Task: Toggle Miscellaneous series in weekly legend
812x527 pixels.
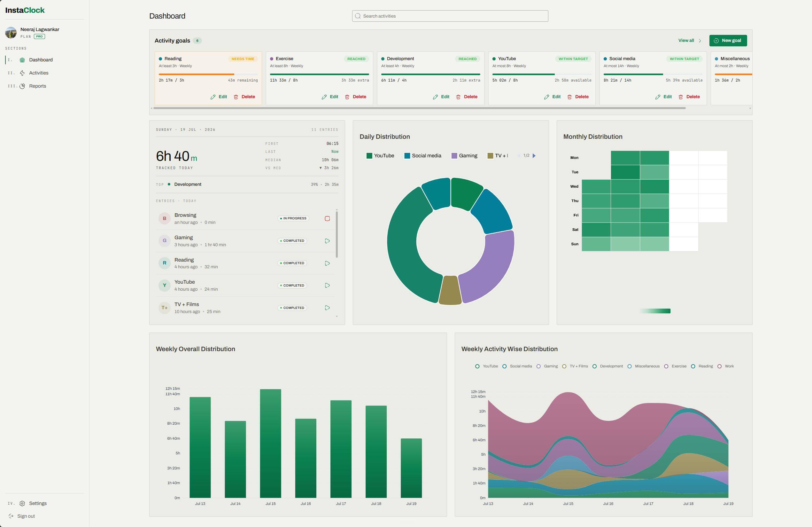Action: pyautogui.click(x=644, y=366)
